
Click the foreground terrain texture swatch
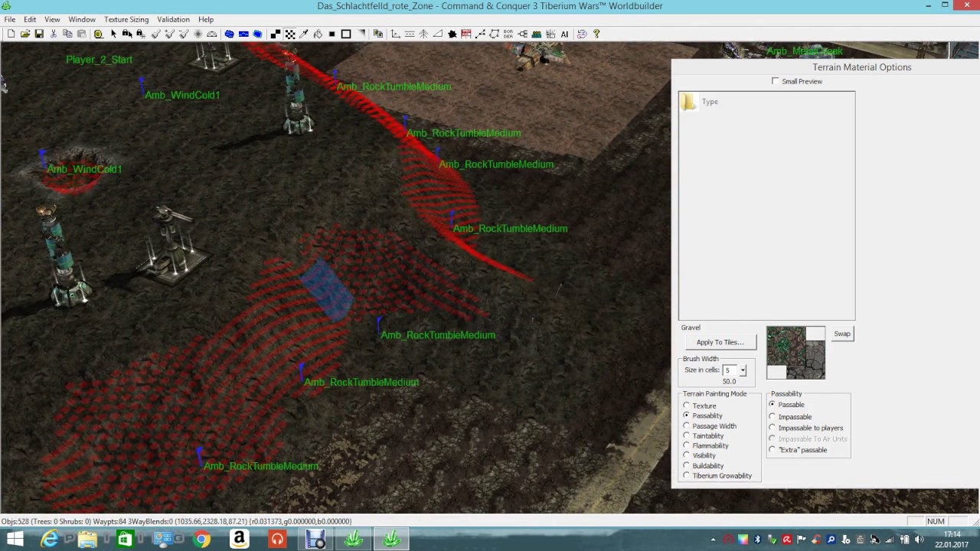pyautogui.click(x=786, y=347)
